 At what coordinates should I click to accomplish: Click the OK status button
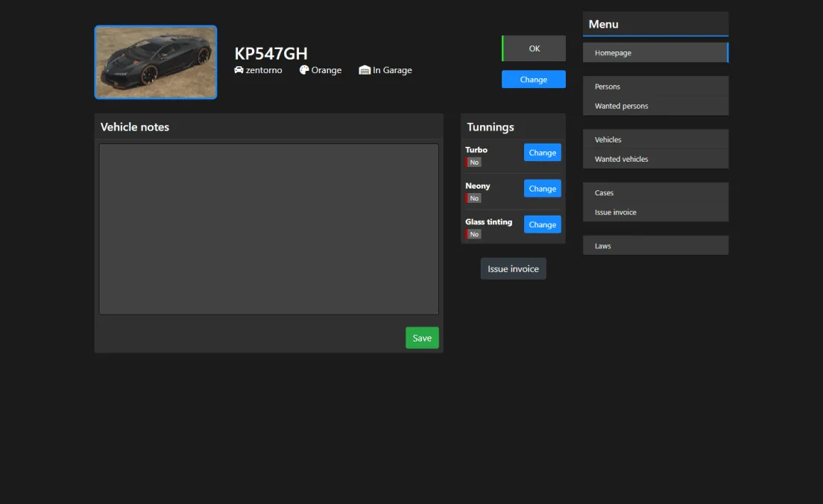pos(533,48)
